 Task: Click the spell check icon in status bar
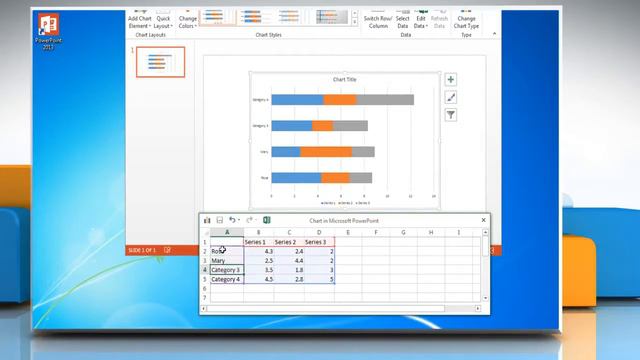click(x=167, y=250)
